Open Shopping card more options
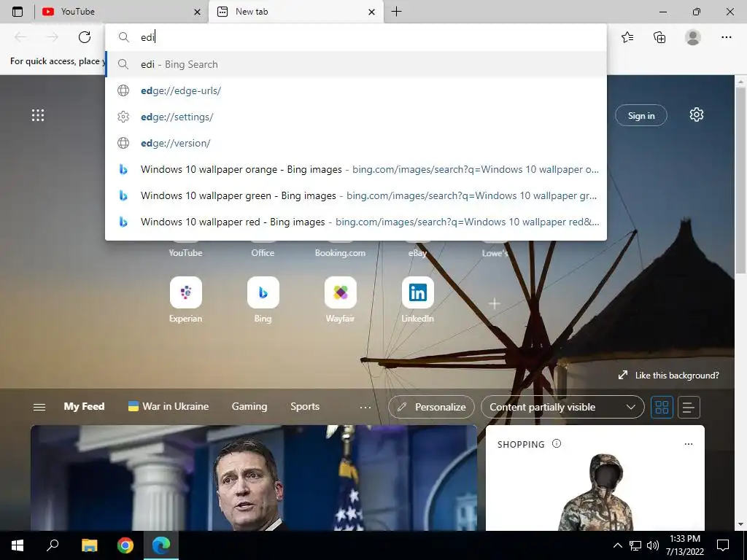747x560 pixels. 689,444
